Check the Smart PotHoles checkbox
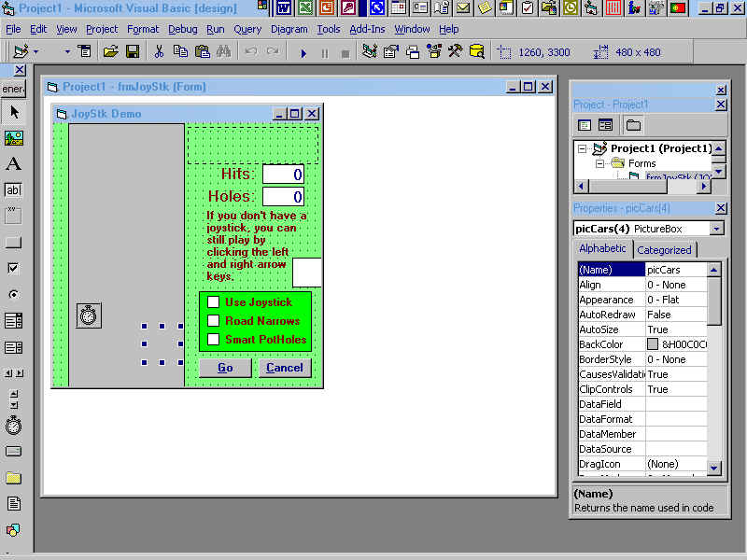 (214, 340)
